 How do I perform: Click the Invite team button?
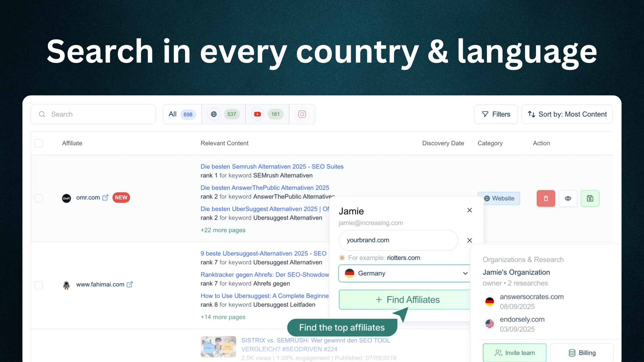[x=515, y=353]
